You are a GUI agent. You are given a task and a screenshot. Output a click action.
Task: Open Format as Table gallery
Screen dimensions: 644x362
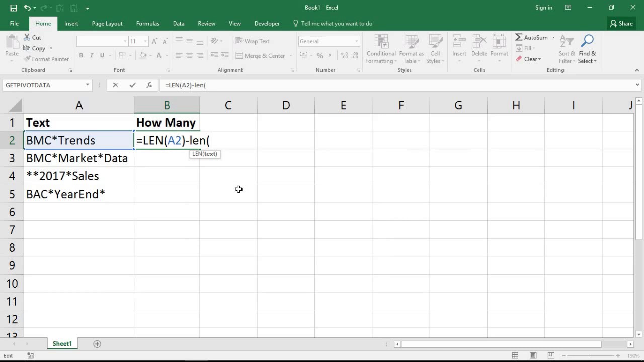412,49
